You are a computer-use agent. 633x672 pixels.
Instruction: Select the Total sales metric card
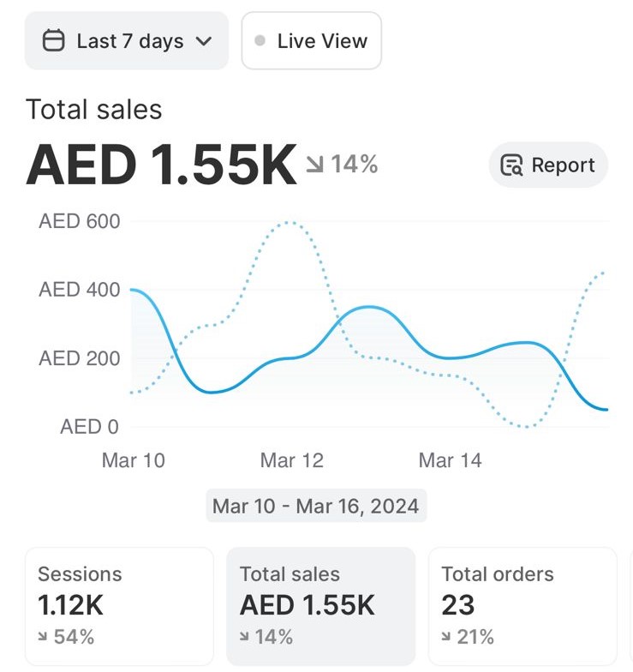(x=320, y=606)
